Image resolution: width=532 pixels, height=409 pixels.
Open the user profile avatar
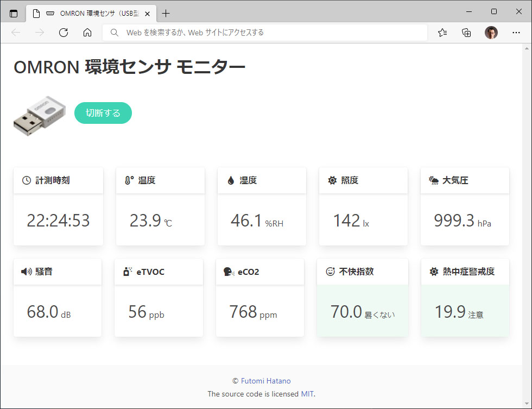point(491,33)
